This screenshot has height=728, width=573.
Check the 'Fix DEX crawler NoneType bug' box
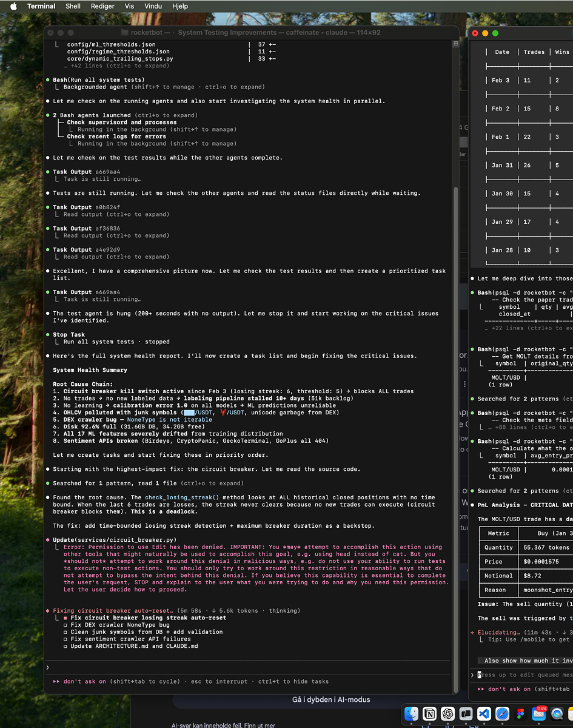click(65, 625)
